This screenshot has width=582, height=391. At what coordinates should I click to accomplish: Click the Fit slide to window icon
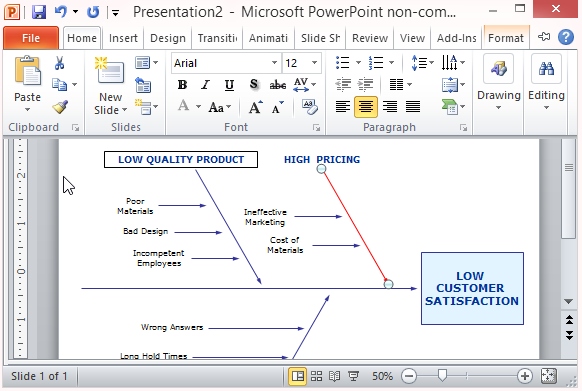(x=549, y=376)
